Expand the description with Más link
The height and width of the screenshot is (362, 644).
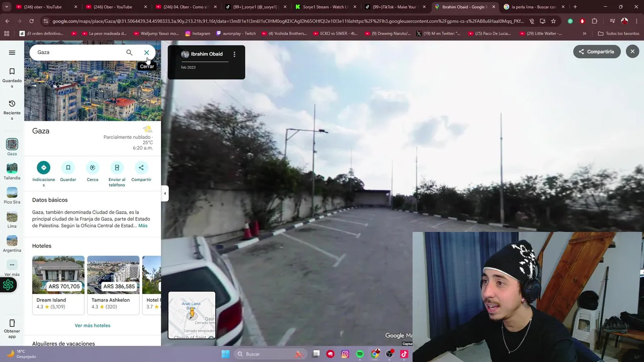143,226
